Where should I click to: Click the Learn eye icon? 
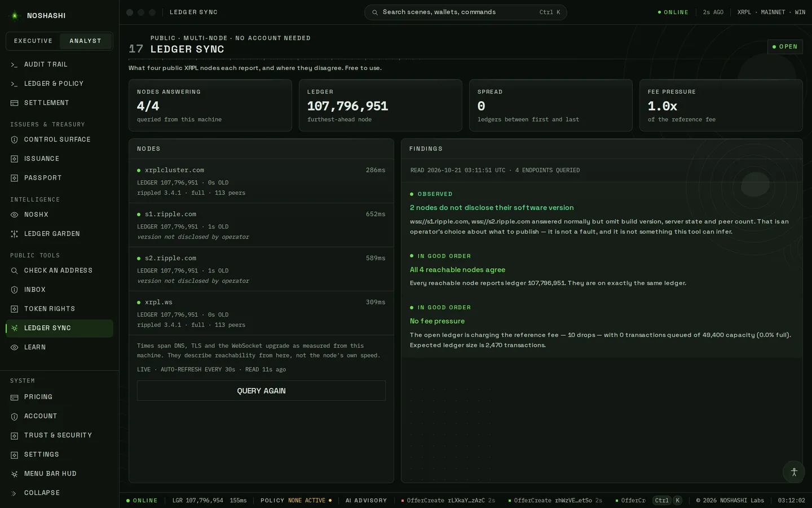[x=15, y=348]
